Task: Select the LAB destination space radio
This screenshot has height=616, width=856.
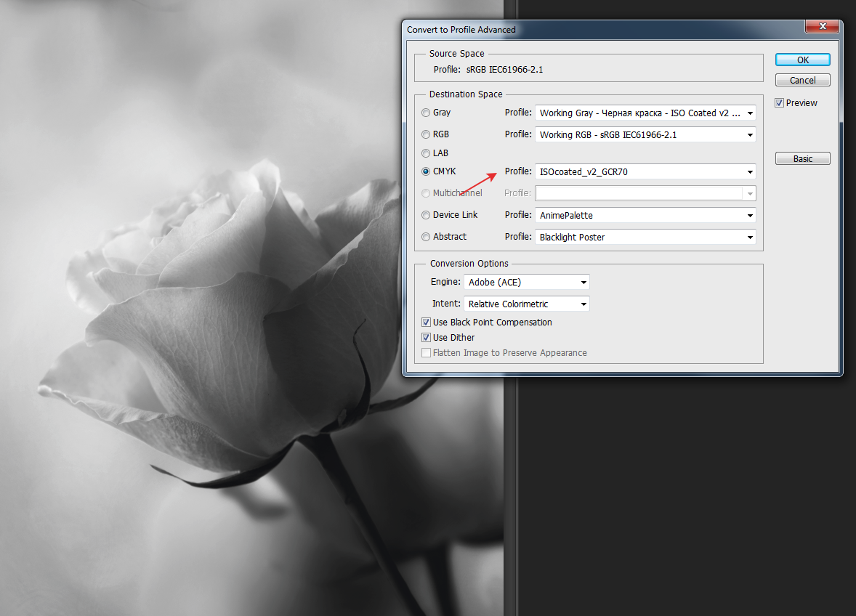Action: [426, 153]
